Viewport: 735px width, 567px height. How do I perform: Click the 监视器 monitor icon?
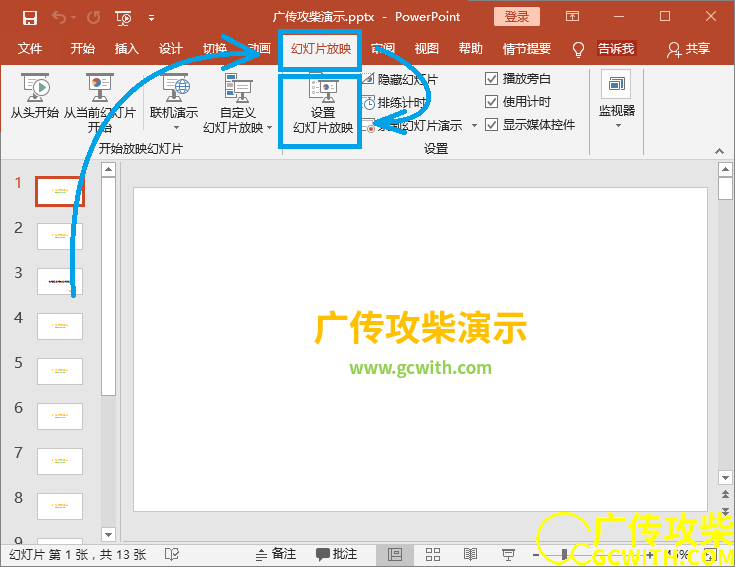616,84
